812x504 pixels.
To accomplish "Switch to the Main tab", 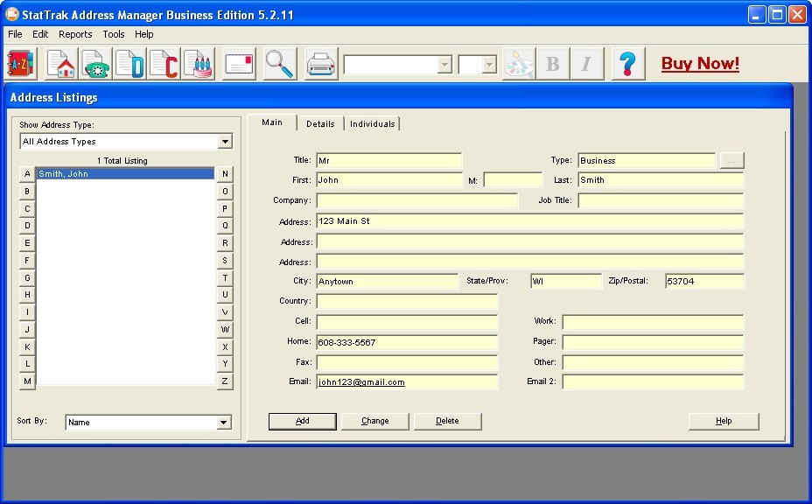I will (272, 122).
